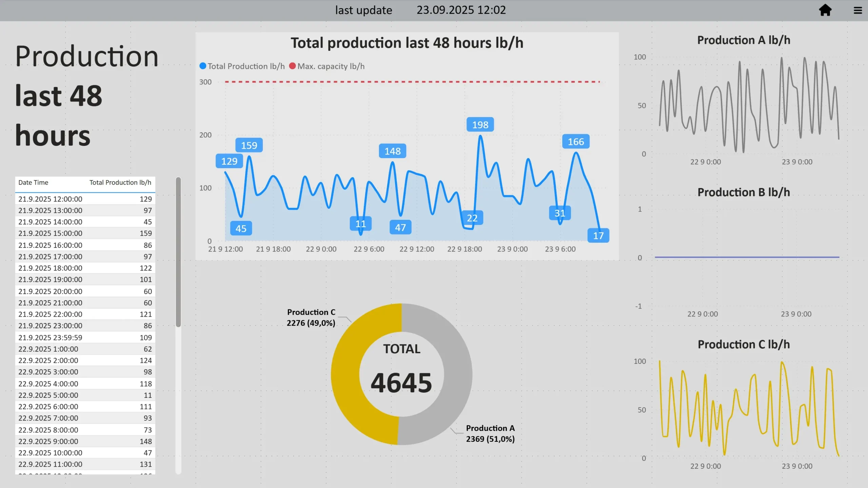868x488 pixels.
Task: Sort table by Date Time column header
Action: coord(33,183)
